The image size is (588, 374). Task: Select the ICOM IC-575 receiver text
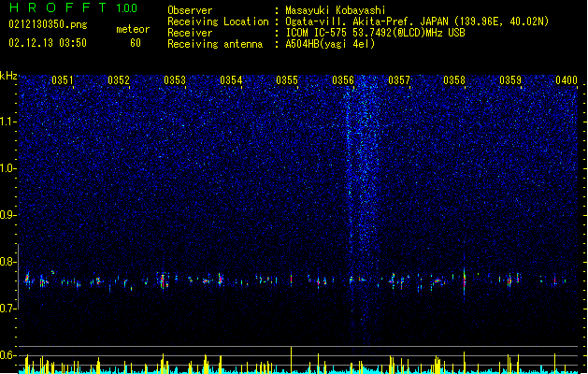pos(376,33)
